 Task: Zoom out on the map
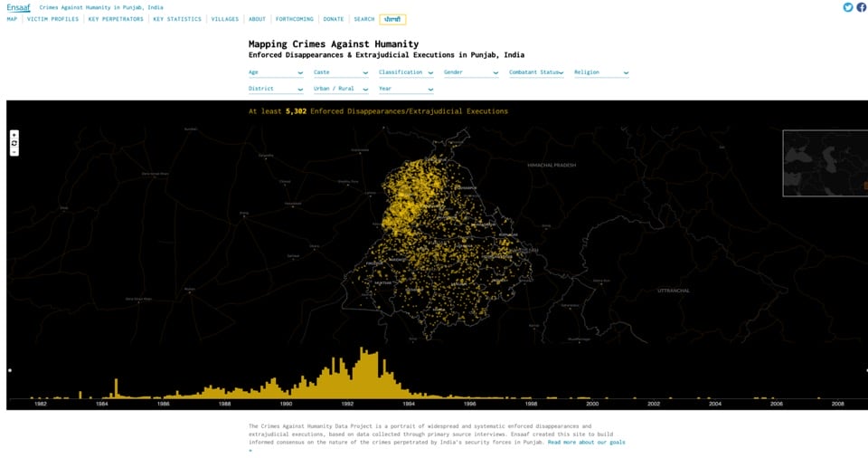point(14,151)
